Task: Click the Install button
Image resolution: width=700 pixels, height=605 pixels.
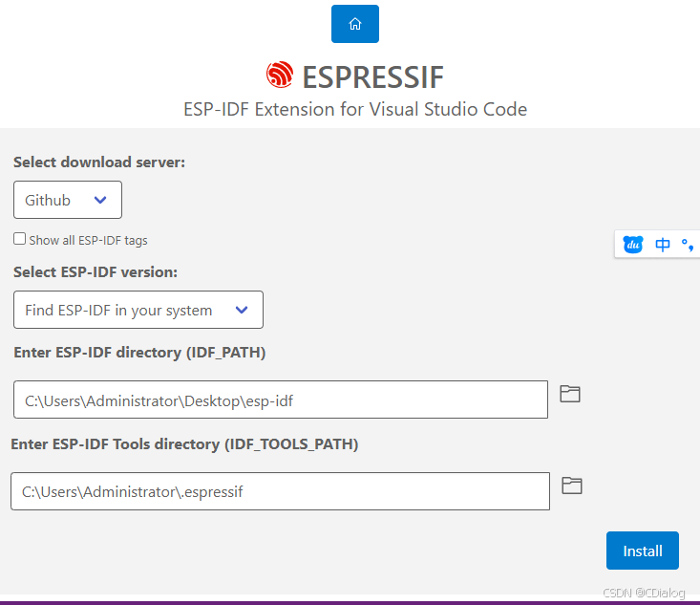Action: click(x=643, y=551)
